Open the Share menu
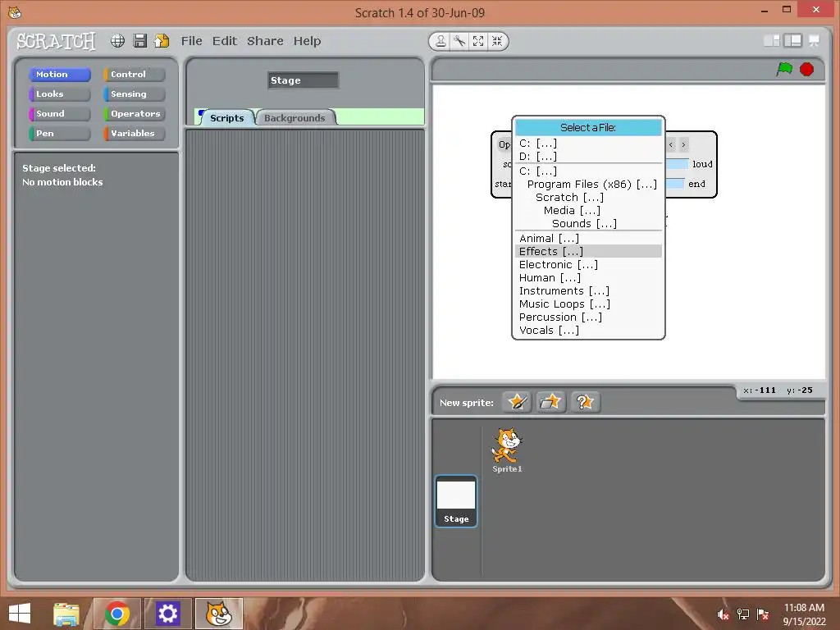Screen dimensions: 840x630 [x=265, y=41]
